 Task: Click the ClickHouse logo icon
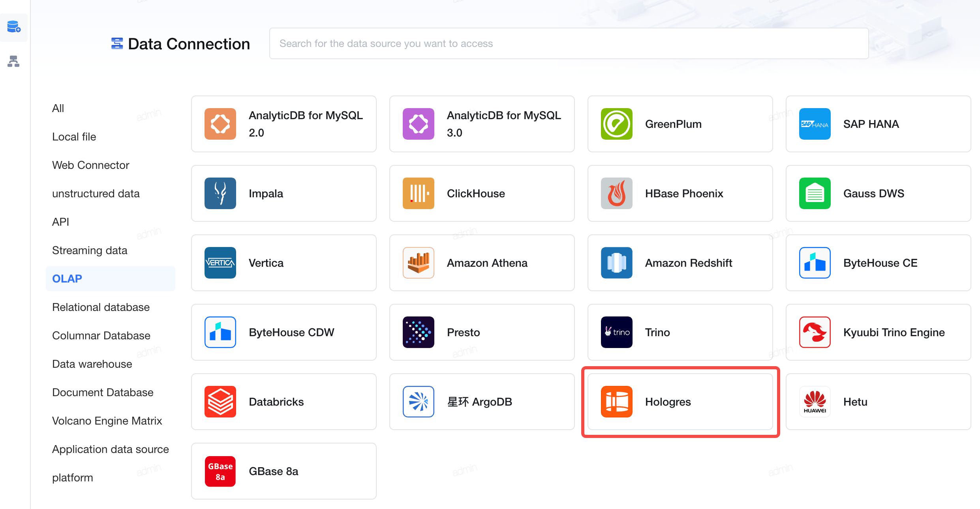(419, 193)
